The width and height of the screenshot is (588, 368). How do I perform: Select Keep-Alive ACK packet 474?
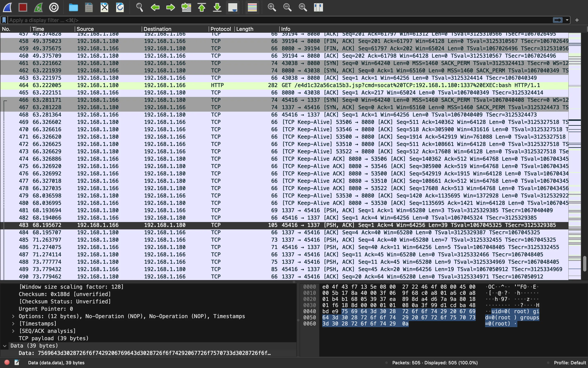pos(284,159)
